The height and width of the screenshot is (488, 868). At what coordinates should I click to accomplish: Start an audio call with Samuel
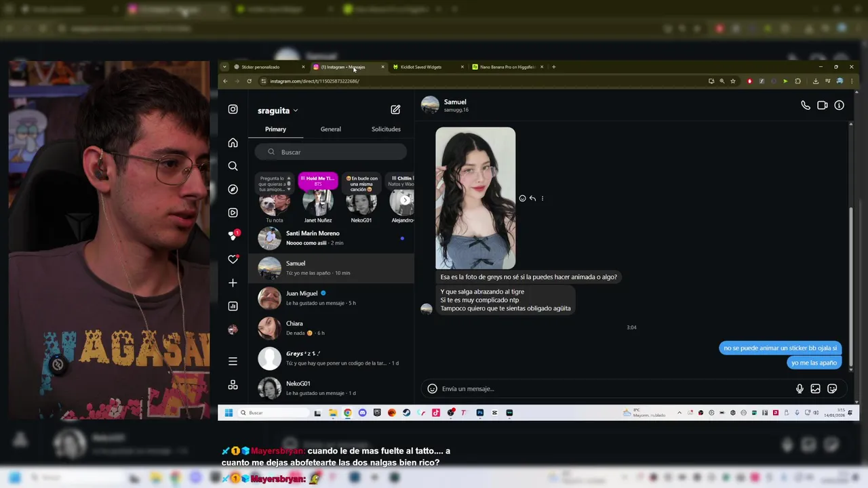[806, 105]
